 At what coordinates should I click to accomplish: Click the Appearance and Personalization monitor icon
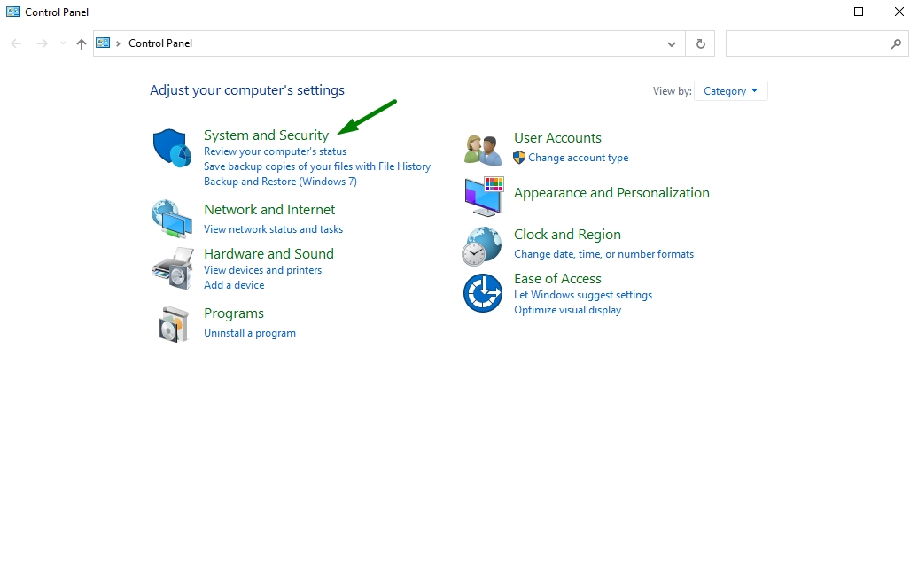coord(484,197)
